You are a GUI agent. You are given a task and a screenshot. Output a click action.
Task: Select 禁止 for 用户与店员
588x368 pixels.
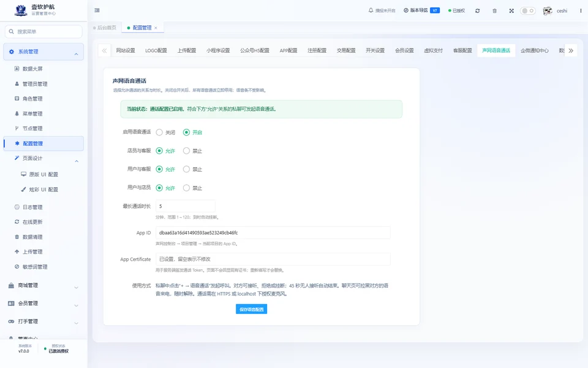tap(186, 188)
